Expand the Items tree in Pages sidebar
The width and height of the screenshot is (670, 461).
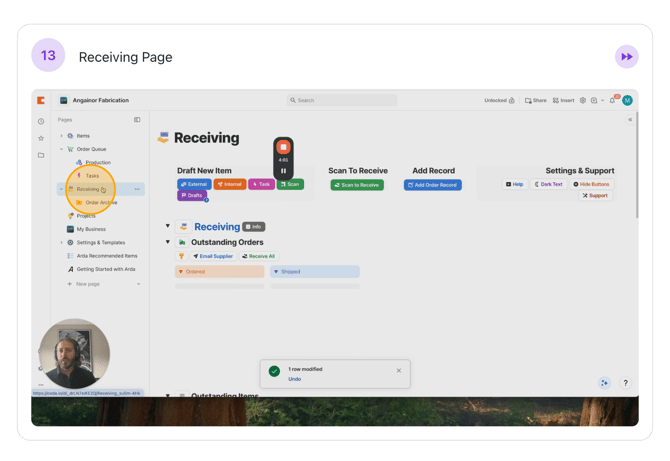[x=61, y=136]
